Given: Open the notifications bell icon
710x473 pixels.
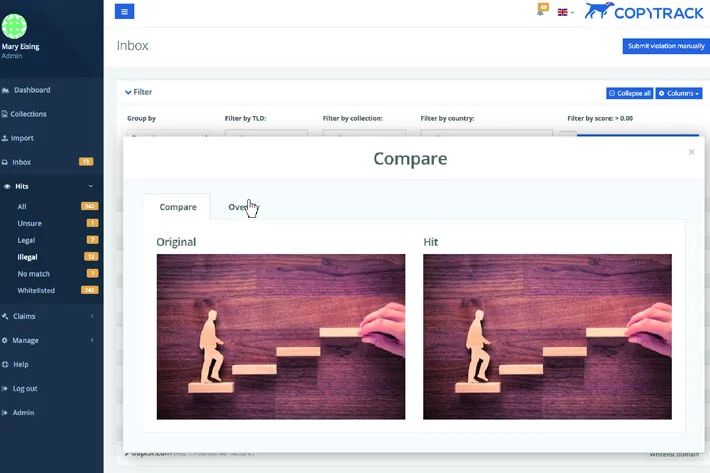Looking at the screenshot, I should (542, 9).
